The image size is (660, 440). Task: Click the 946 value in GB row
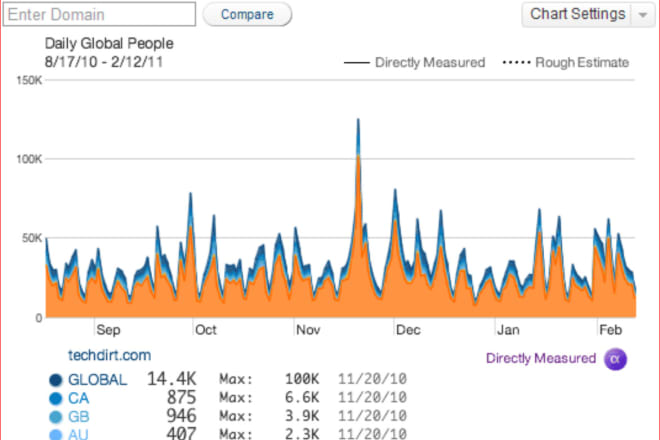[181, 416]
